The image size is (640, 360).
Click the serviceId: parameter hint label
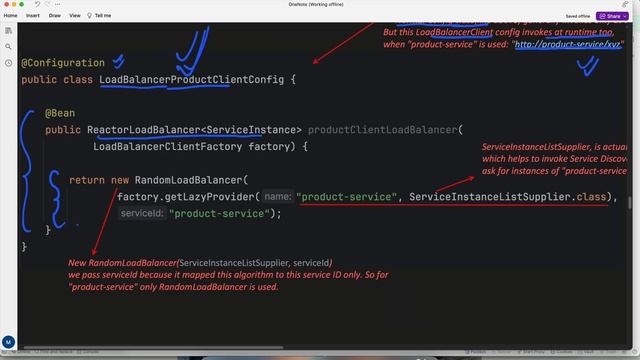[142, 213]
